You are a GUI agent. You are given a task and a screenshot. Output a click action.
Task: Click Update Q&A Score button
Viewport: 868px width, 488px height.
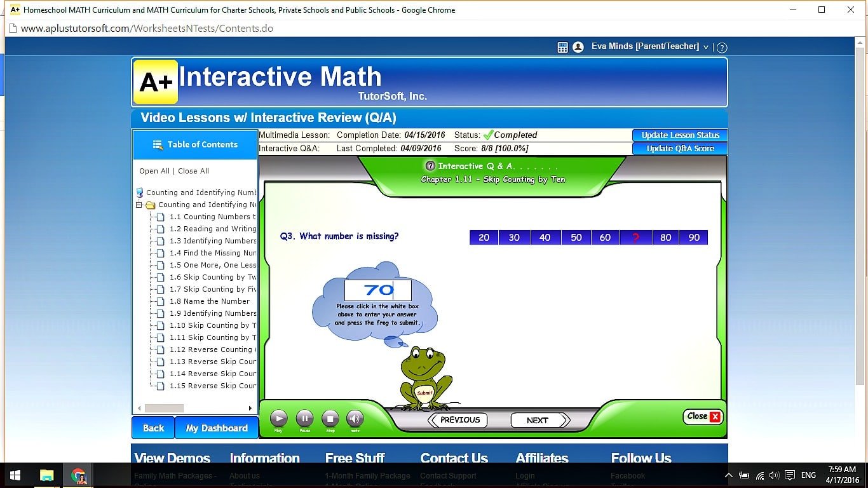point(680,148)
